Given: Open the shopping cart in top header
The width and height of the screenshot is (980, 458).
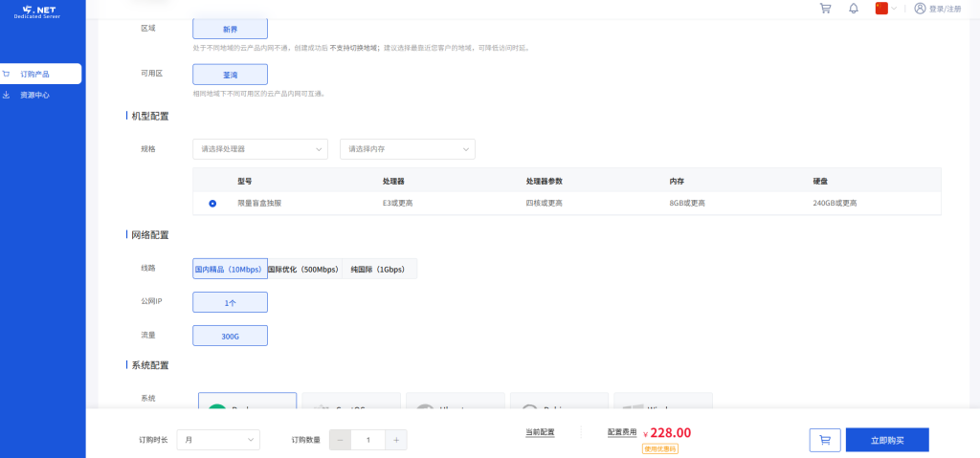Looking at the screenshot, I should point(825,9).
